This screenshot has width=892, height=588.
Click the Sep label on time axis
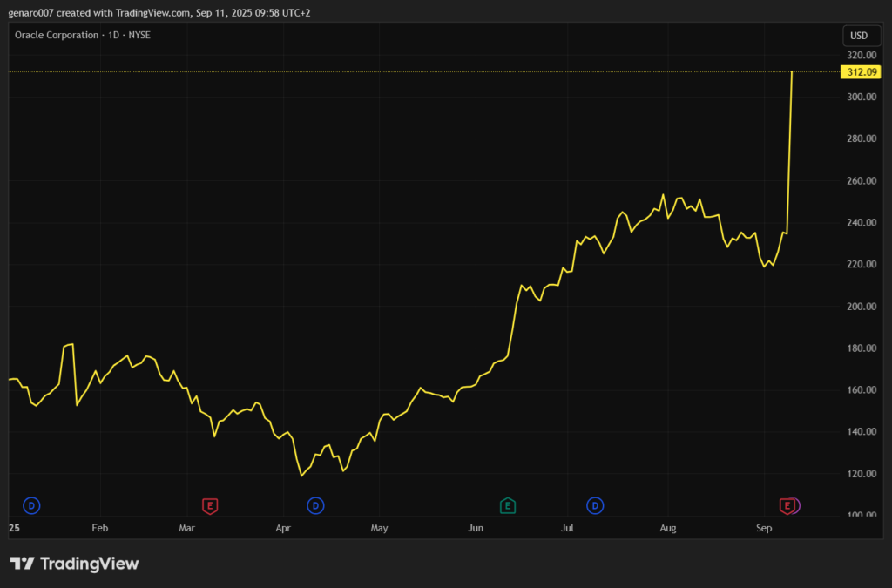764,528
